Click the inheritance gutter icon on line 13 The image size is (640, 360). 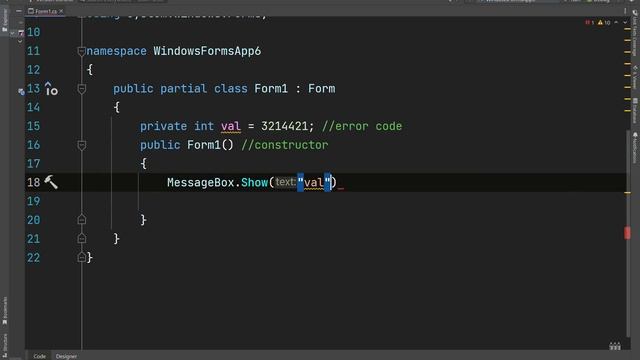(x=51, y=89)
